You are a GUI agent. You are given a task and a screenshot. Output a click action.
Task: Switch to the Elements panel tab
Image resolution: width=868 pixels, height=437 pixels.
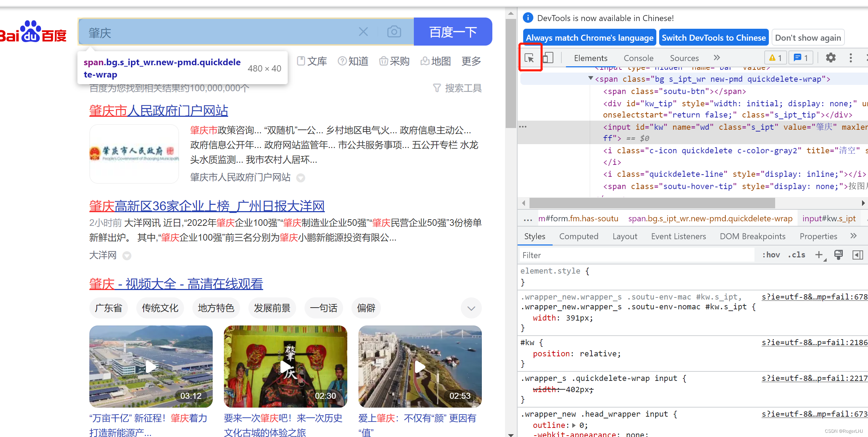click(x=590, y=58)
